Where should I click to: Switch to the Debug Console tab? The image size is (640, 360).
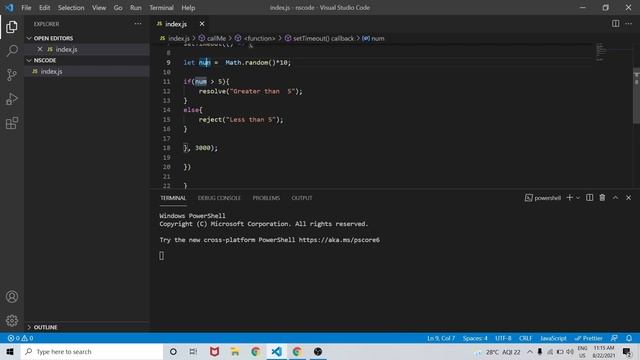pyautogui.click(x=219, y=198)
